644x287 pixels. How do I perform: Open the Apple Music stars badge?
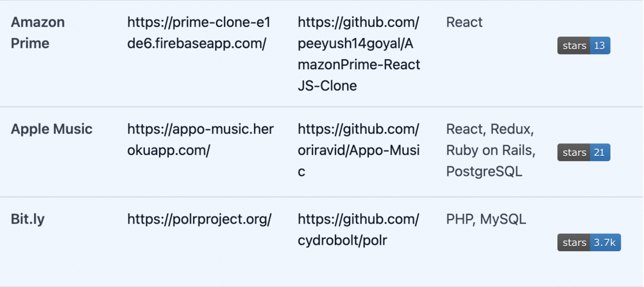[584, 152]
